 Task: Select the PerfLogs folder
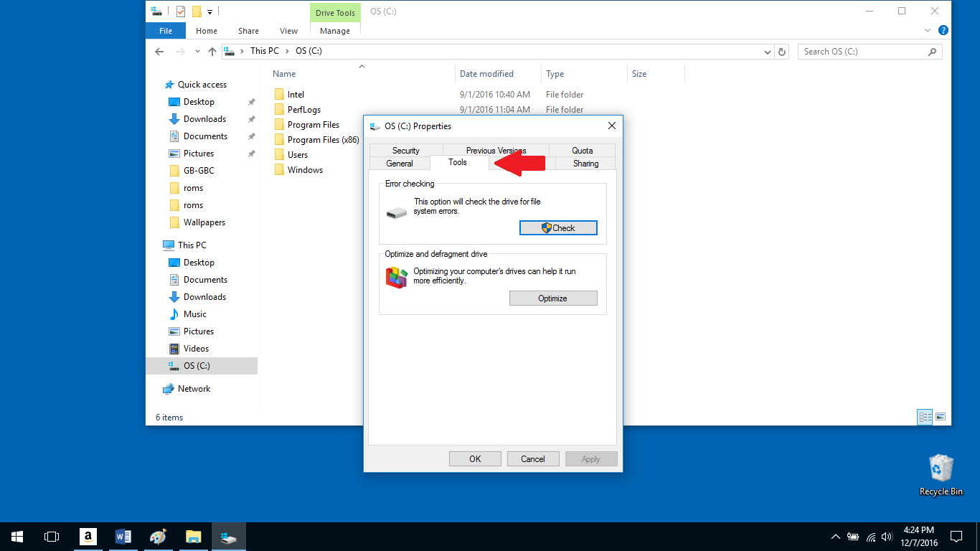[x=304, y=110]
